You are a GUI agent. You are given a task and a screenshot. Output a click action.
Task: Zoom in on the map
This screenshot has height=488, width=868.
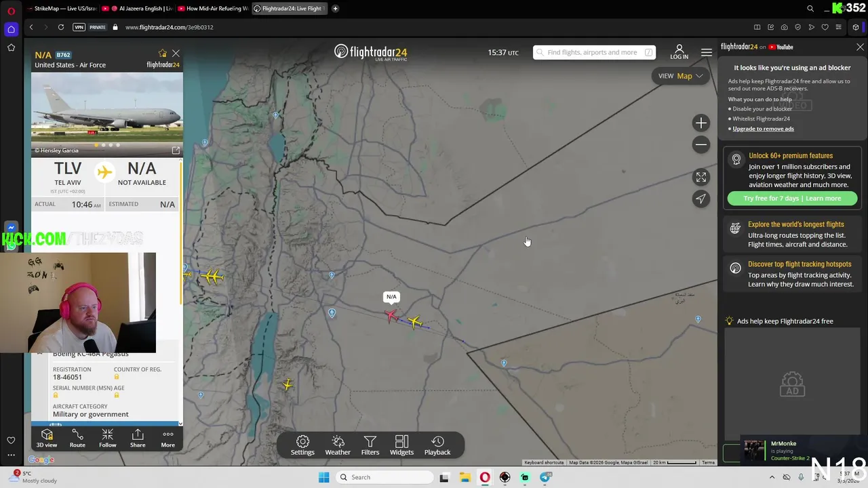point(701,123)
